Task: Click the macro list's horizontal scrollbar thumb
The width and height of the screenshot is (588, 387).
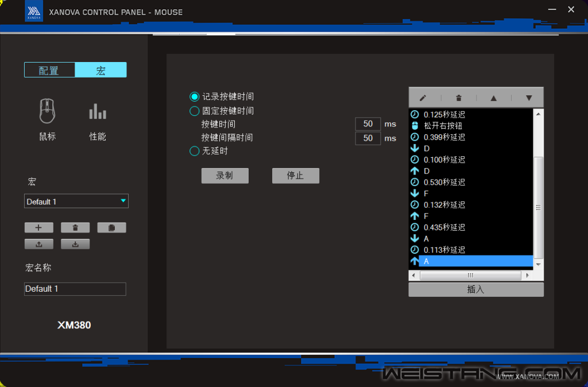Action: (x=470, y=276)
